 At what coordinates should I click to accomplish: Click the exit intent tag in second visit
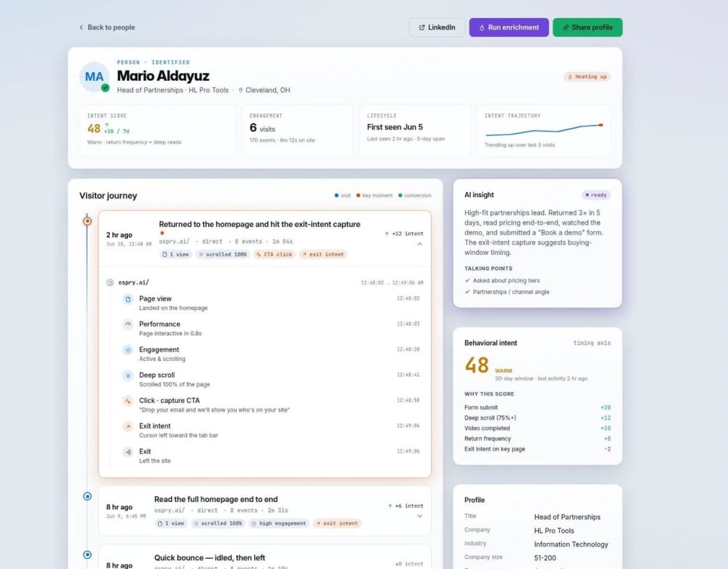click(336, 523)
